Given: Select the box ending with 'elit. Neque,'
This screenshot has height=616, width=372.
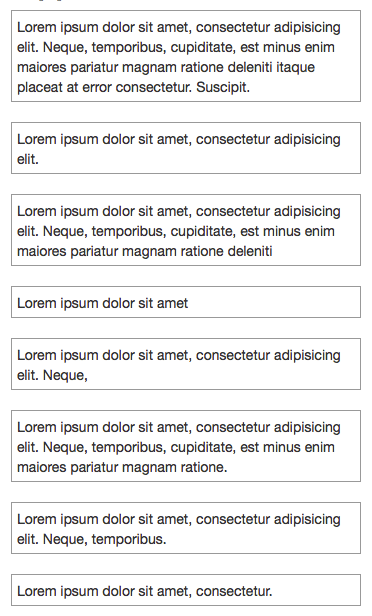Looking at the screenshot, I should 186,364.
